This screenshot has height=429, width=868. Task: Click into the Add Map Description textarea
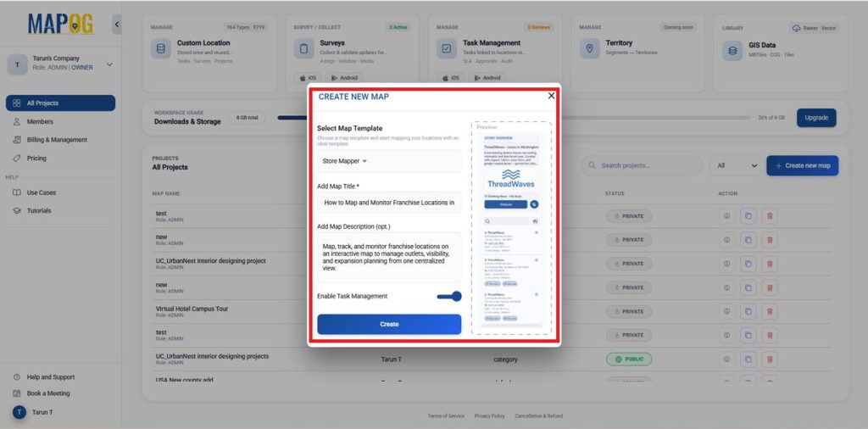(388, 258)
